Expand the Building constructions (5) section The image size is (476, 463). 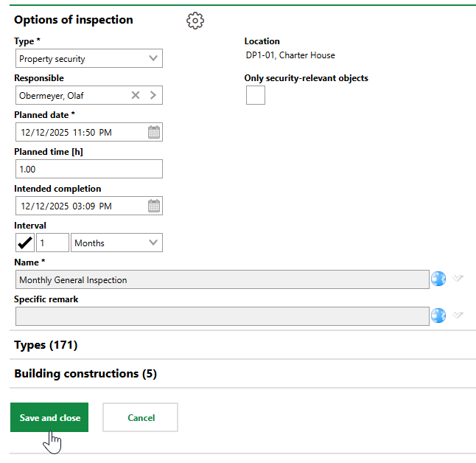(85, 374)
